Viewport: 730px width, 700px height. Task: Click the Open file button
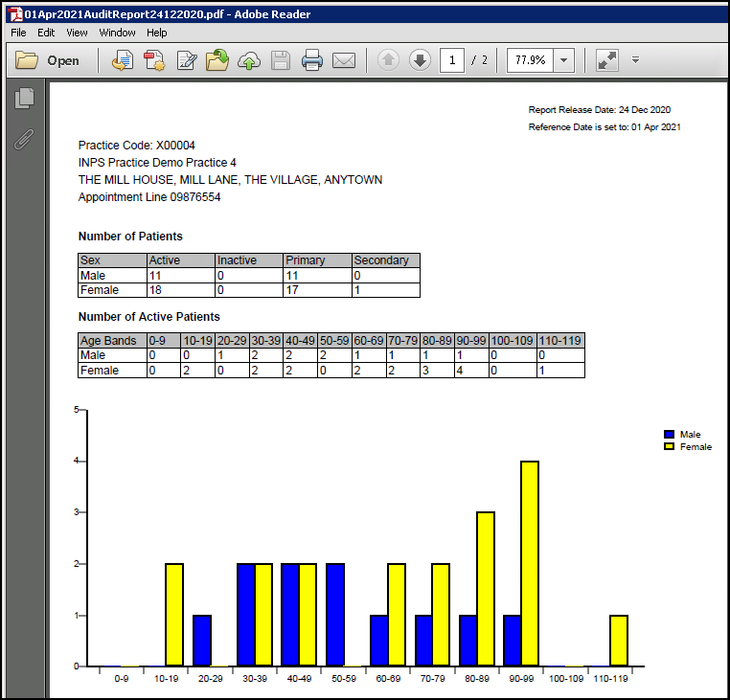(x=48, y=60)
